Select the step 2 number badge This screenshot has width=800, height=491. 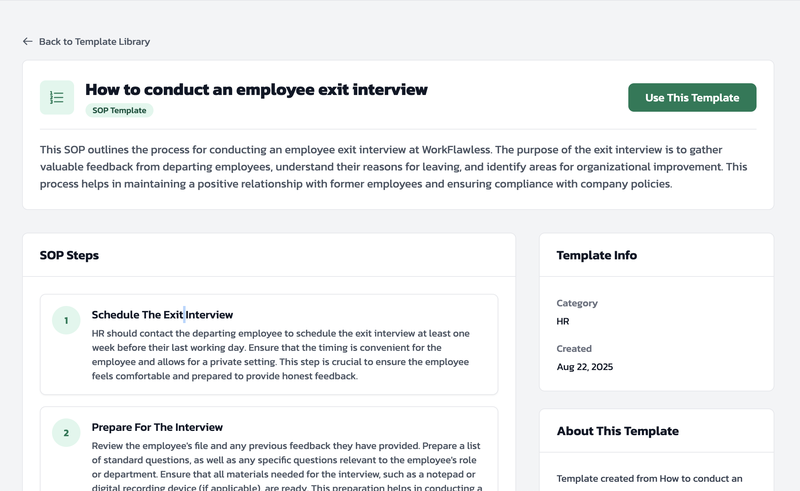click(66, 433)
